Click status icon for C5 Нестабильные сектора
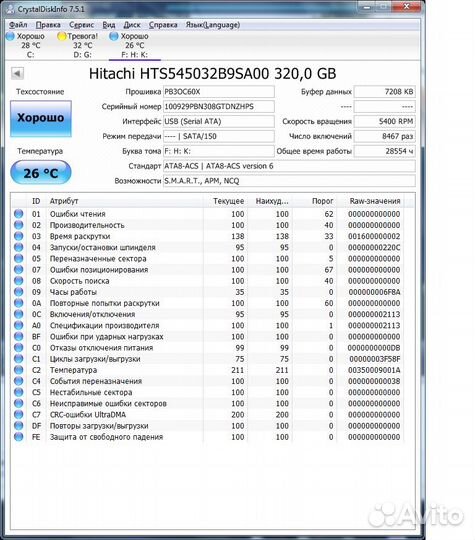The image size is (475, 540). point(19,392)
